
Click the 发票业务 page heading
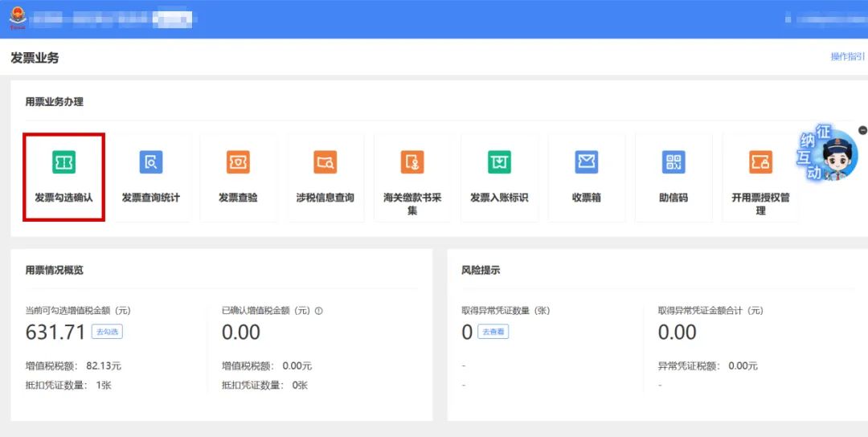tap(35, 58)
